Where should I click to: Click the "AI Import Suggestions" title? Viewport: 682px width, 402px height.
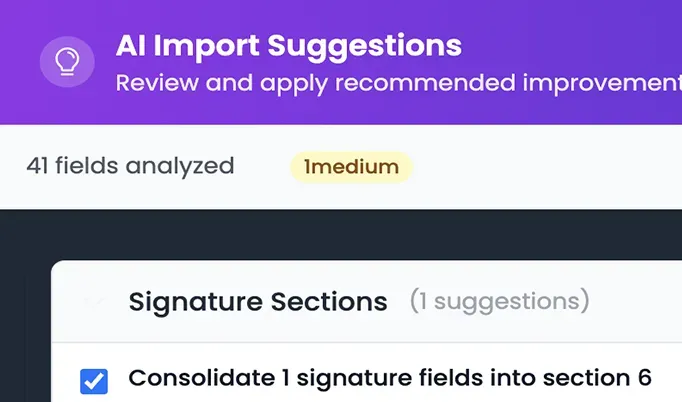click(288, 45)
